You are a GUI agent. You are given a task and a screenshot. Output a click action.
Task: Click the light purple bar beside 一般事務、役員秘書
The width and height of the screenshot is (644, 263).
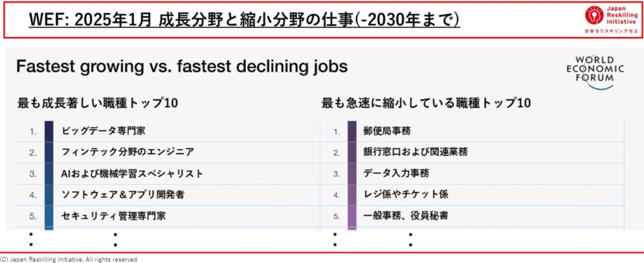[x=352, y=215]
